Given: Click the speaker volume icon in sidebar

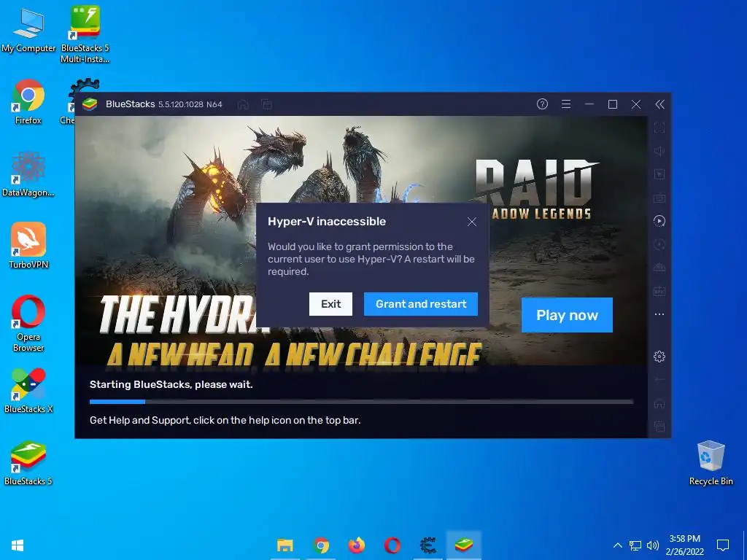Looking at the screenshot, I should click(x=659, y=151).
